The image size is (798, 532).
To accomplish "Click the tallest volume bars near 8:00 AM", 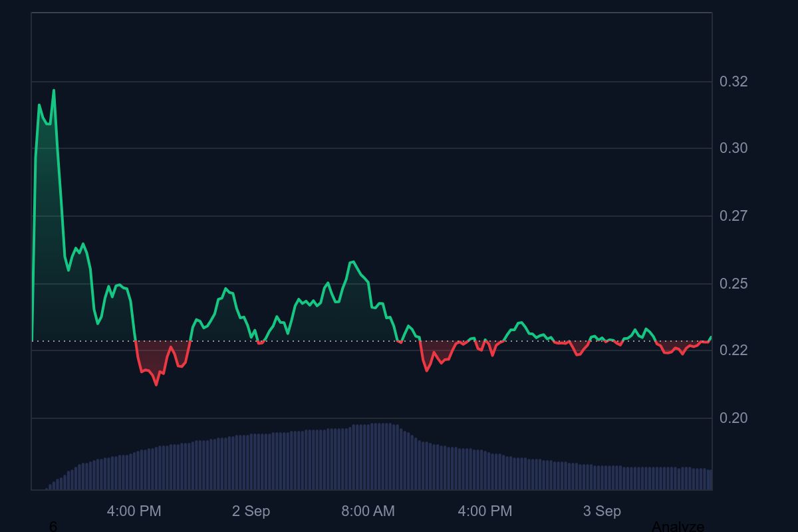I will pyautogui.click(x=382, y=456).
